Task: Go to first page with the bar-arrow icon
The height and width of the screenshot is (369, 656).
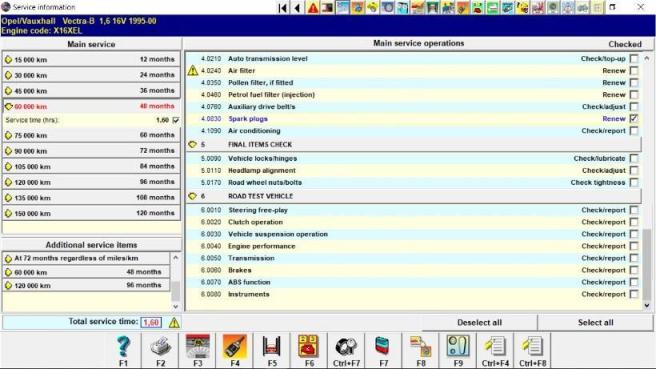Action: point(283,8)
